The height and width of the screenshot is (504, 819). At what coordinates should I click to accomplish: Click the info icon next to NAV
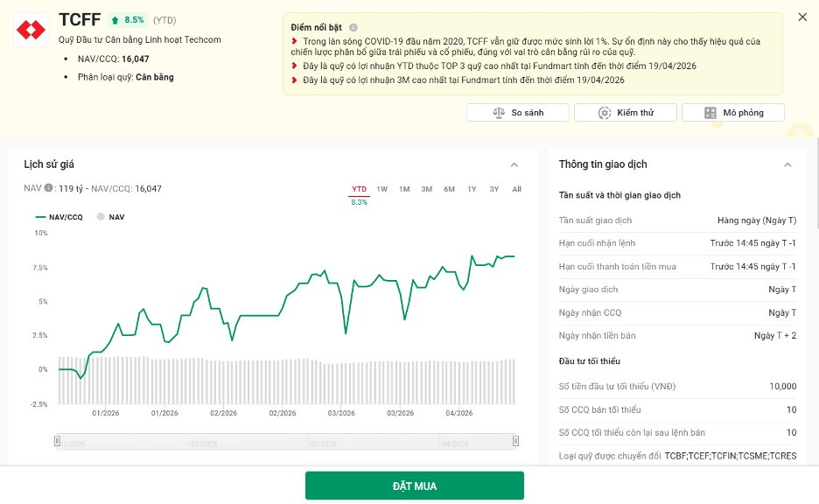pos(49,188)
